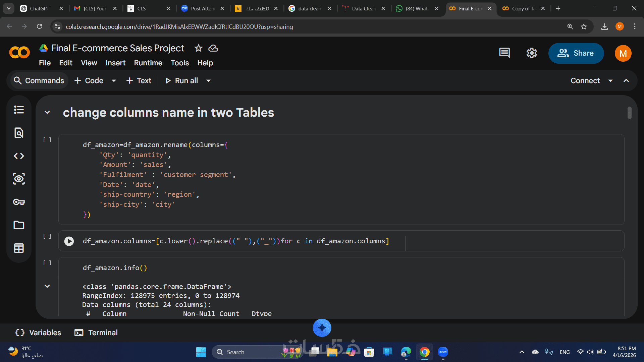This screenshot has height=362, width=644.
Task: Open the find and replace sidebar icon
Action: [x=19, y=133]
